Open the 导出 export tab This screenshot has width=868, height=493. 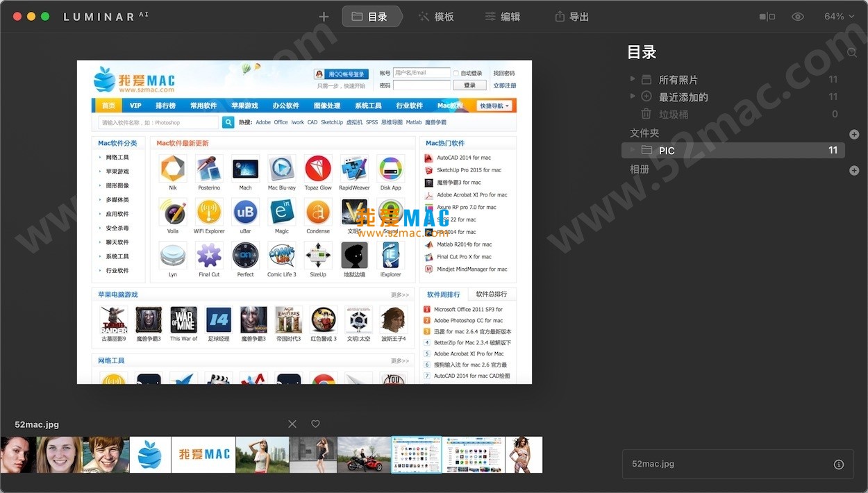[571, 17]
